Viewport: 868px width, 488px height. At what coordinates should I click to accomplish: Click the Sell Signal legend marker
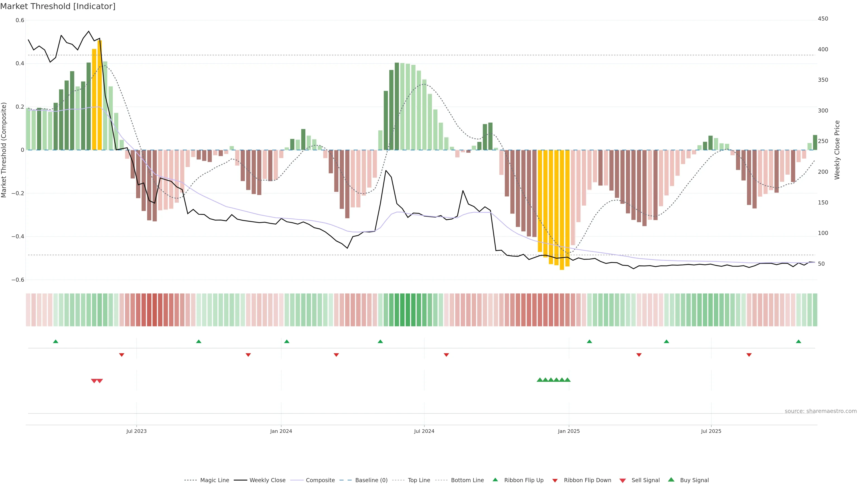pos(622,480)
